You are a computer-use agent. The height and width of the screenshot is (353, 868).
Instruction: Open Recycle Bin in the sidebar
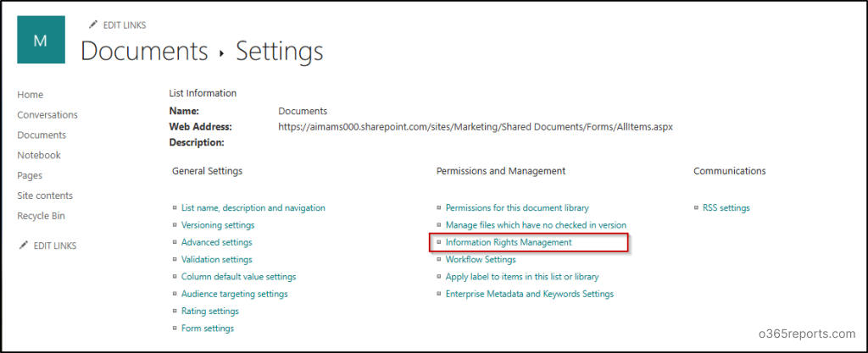tap(41, 216)
